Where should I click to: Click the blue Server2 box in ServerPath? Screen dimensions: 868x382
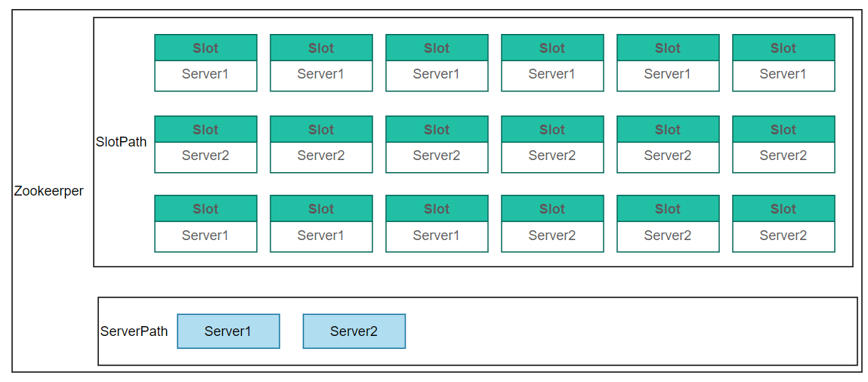coord(354,331)
